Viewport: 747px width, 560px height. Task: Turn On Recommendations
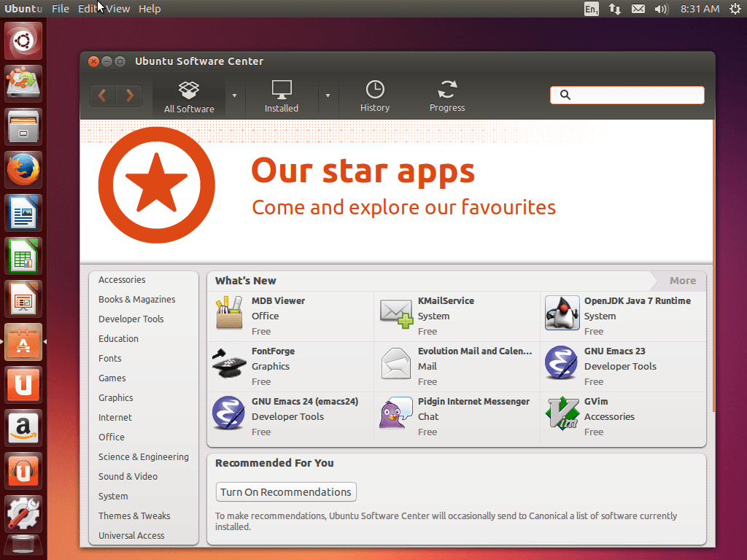coord(286,492)
